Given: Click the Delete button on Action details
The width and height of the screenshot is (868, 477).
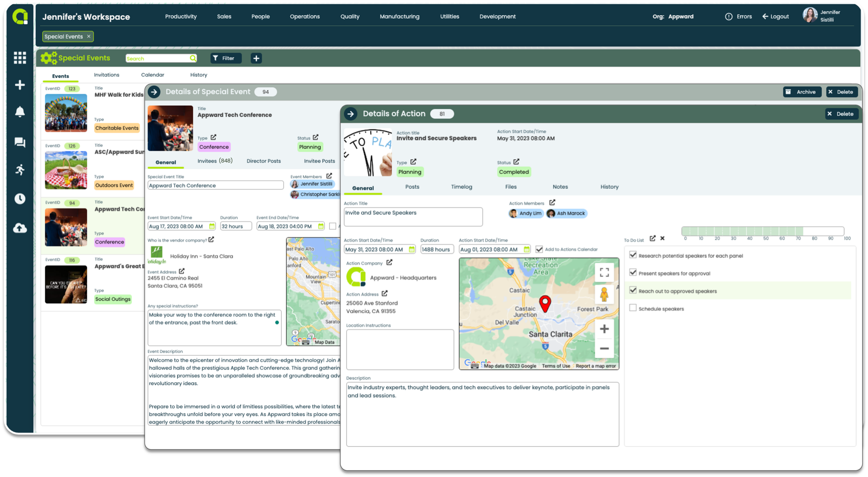Looking at the screenshot, I should (840, 113).
